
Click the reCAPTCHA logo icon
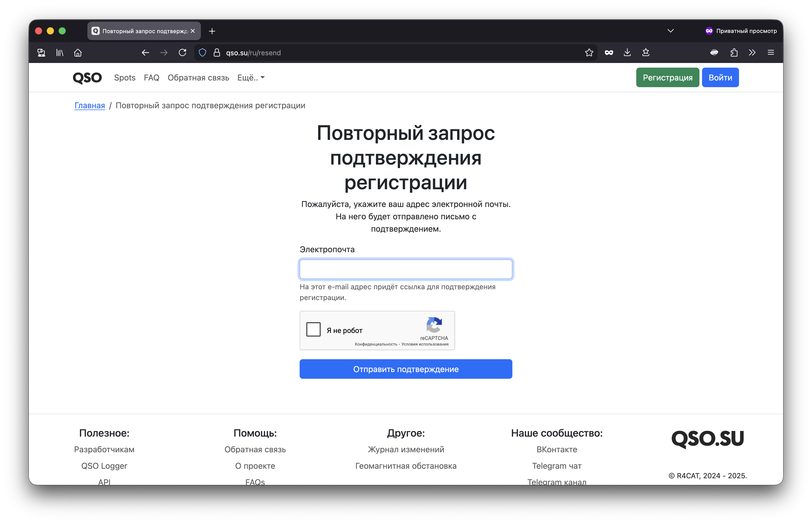click(x=434, y=325)
